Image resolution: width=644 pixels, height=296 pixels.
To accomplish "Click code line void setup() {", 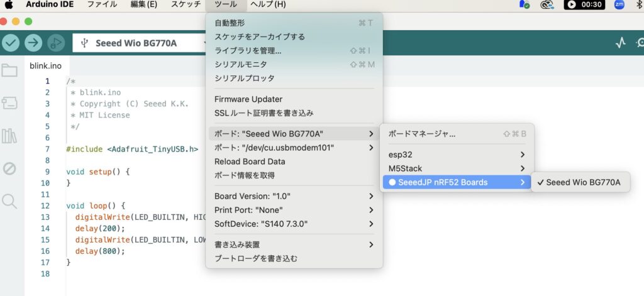I will coord(97,172).
